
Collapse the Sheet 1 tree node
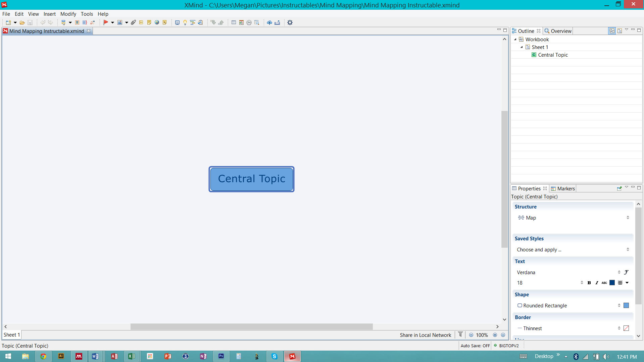coord(522,47)
